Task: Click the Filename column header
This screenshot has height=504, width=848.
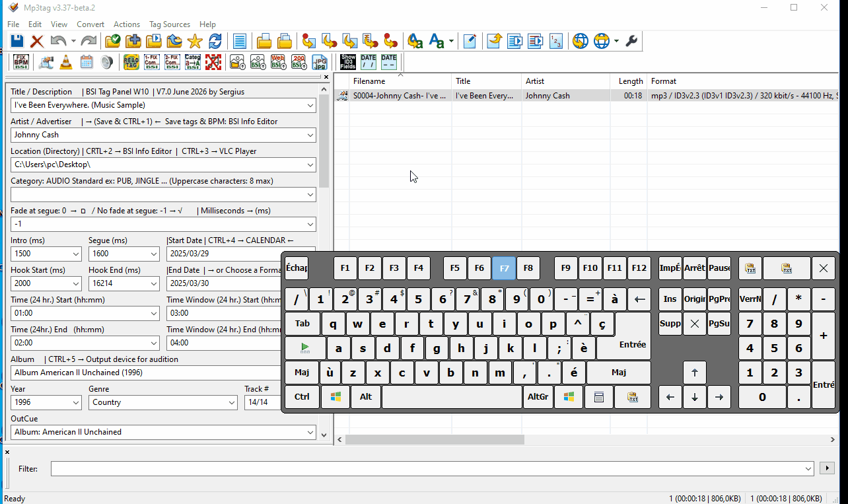Action: 400,81
